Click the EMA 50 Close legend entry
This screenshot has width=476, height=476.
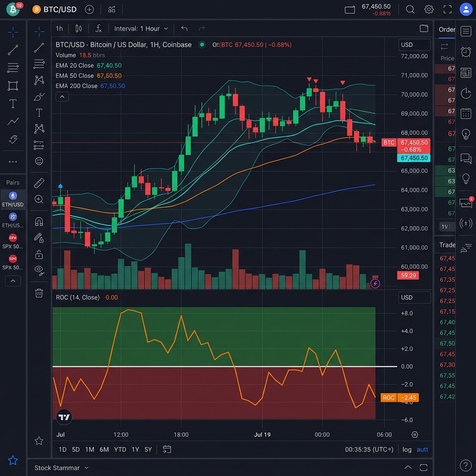pyautogui.click(x=88, y=76)
